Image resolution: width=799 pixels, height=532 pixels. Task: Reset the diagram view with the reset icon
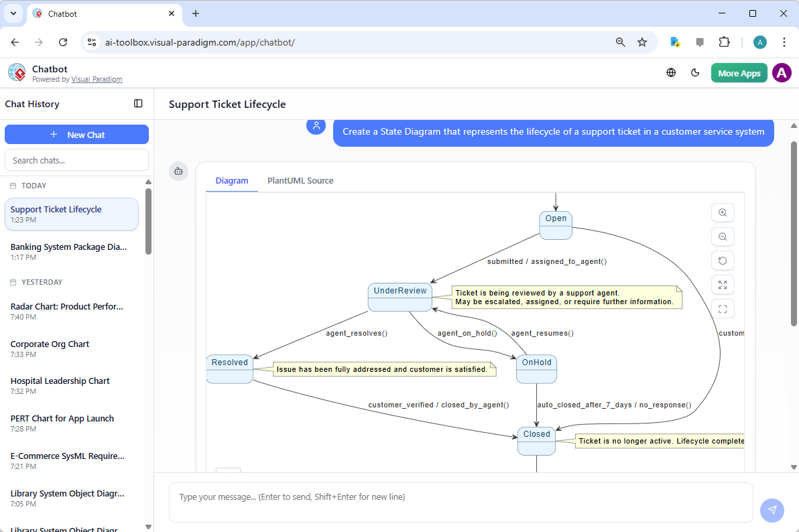(x=723, y=261)
